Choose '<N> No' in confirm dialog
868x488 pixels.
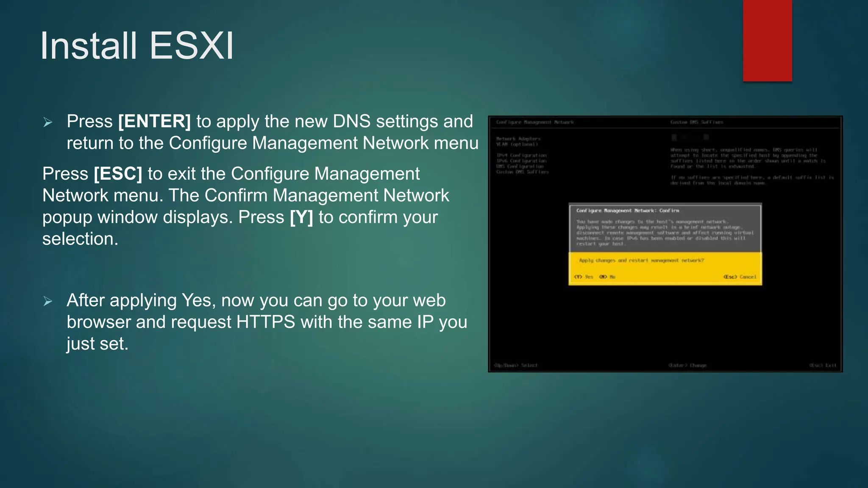[607, 277]
